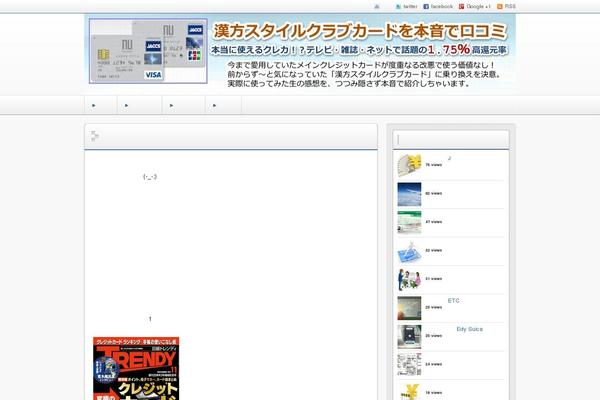The image size is (600, 400).
Task: Click the RSS text label
Action: tap(510, 7)
